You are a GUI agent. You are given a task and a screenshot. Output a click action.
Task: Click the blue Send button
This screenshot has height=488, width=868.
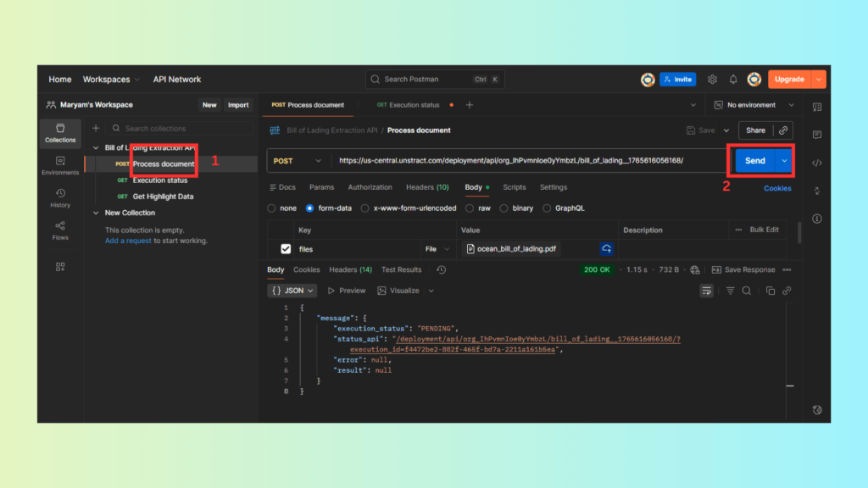coord(754,161)
